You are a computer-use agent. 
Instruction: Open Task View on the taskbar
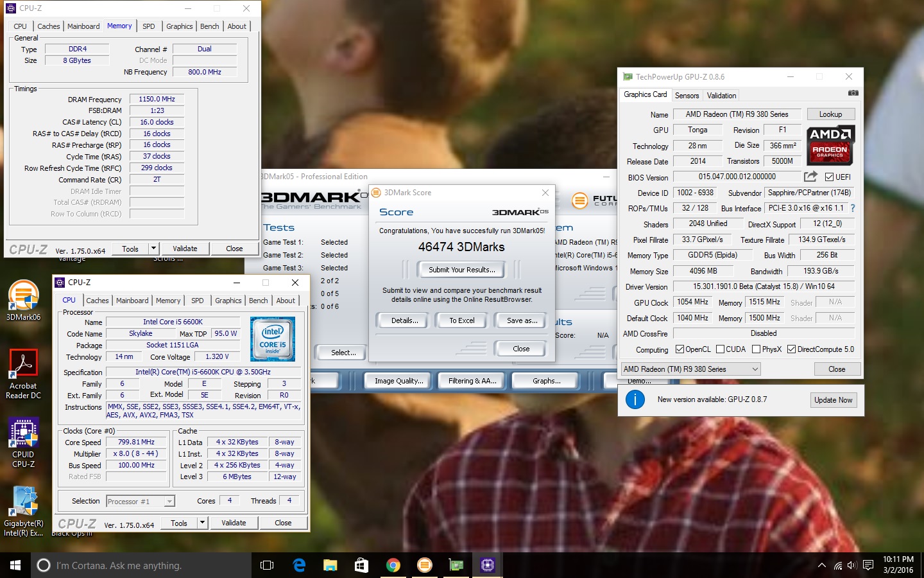267,565
